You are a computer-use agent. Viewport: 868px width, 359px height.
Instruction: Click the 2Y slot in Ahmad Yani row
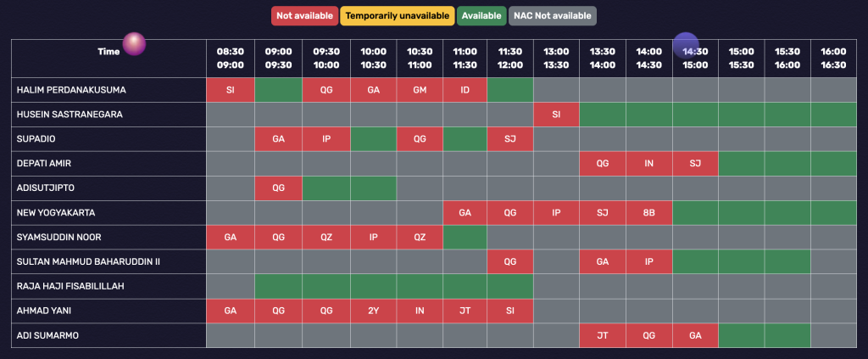click(373, 311)
